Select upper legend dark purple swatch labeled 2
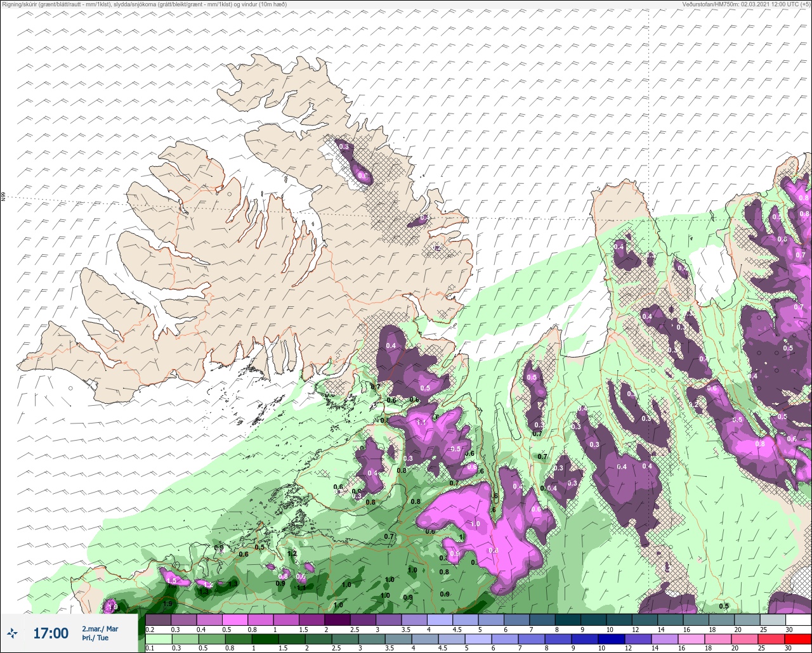Image resolution: width=812 pixels, height=653 pixels. [337, 619]
